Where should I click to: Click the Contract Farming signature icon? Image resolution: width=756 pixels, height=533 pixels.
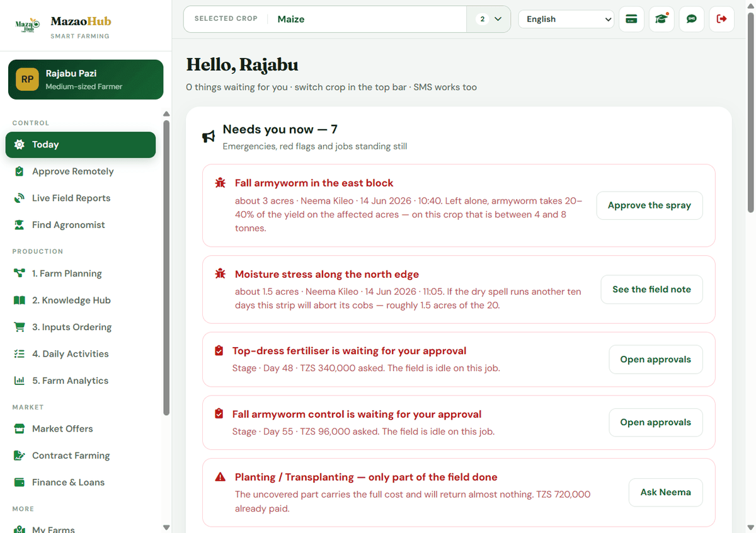[x=20, y=456]
